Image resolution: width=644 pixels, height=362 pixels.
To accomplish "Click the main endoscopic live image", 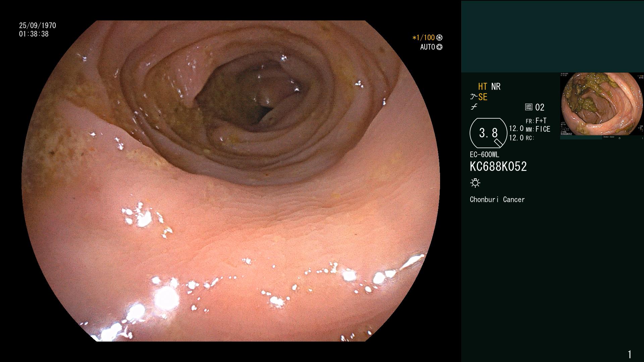I will pyautogui.click(x=231, y=181).
